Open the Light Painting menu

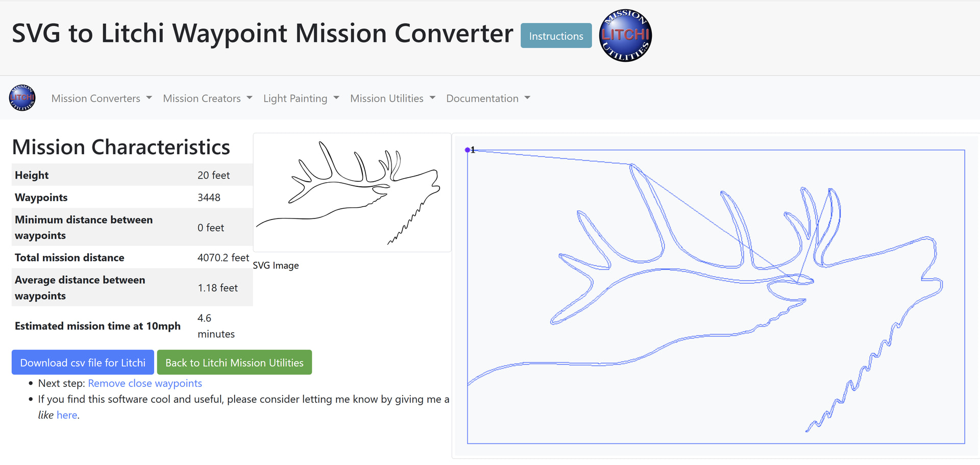301,98
